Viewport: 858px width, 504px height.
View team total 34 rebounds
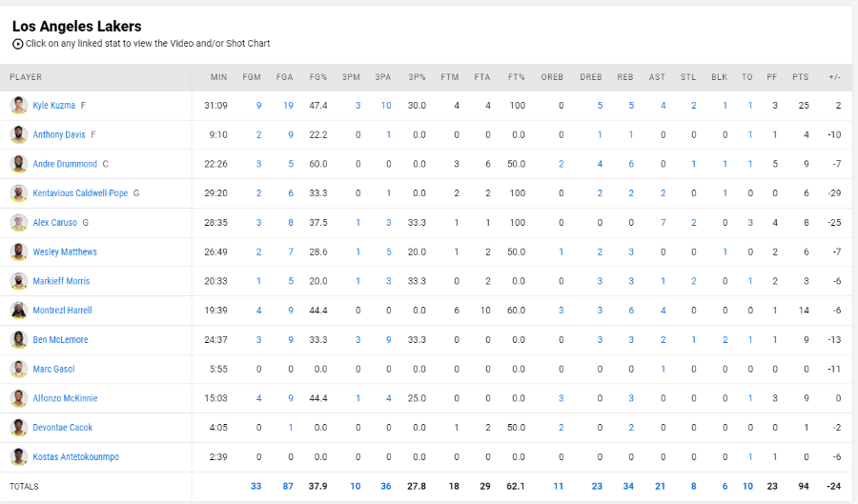click(x=628, y=486)
